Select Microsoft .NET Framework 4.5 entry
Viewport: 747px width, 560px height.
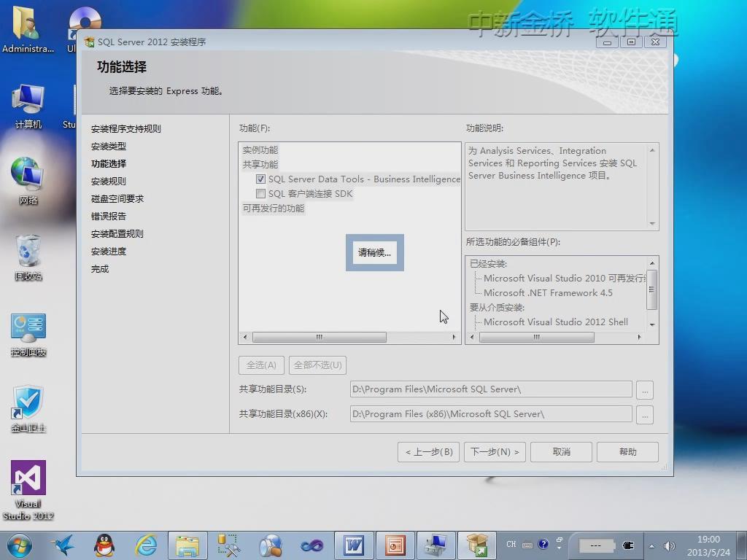(x=548, y=293)
